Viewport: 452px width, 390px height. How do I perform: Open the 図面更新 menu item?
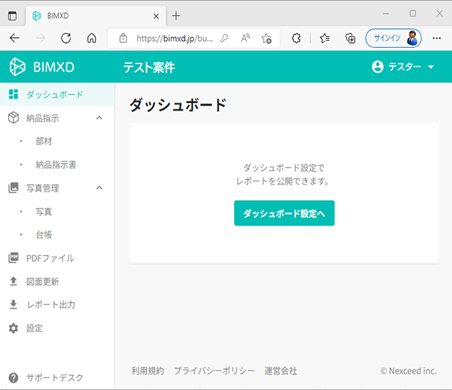(x=43, y=282)
